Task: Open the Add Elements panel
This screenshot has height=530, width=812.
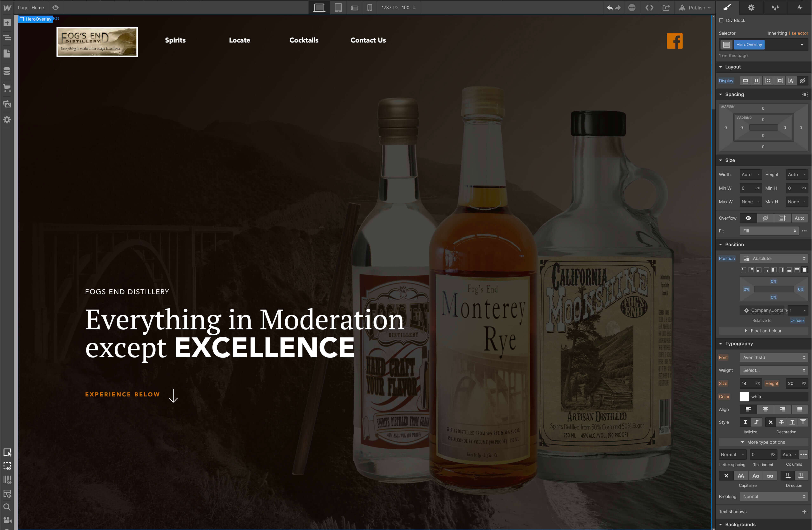Action: click(x=7, y=22)
